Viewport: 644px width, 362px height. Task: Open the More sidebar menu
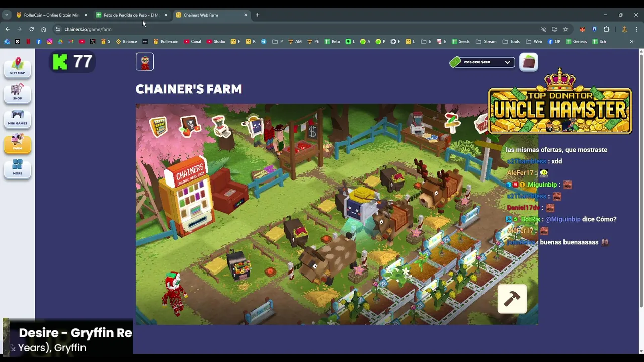17,168
